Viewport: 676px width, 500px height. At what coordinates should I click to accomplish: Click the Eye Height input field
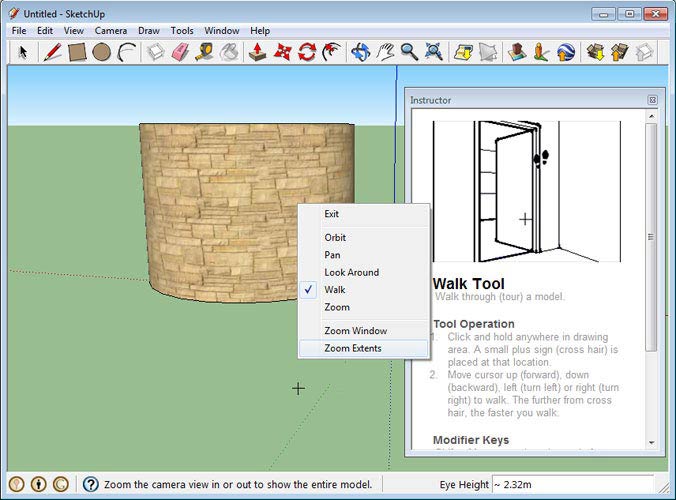570,485
